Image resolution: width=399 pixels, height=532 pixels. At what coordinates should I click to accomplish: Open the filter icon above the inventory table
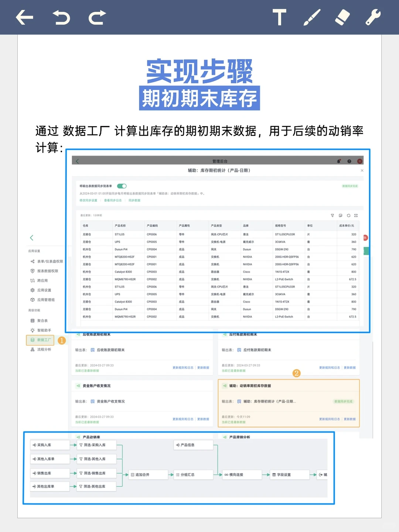coord(332,215)
